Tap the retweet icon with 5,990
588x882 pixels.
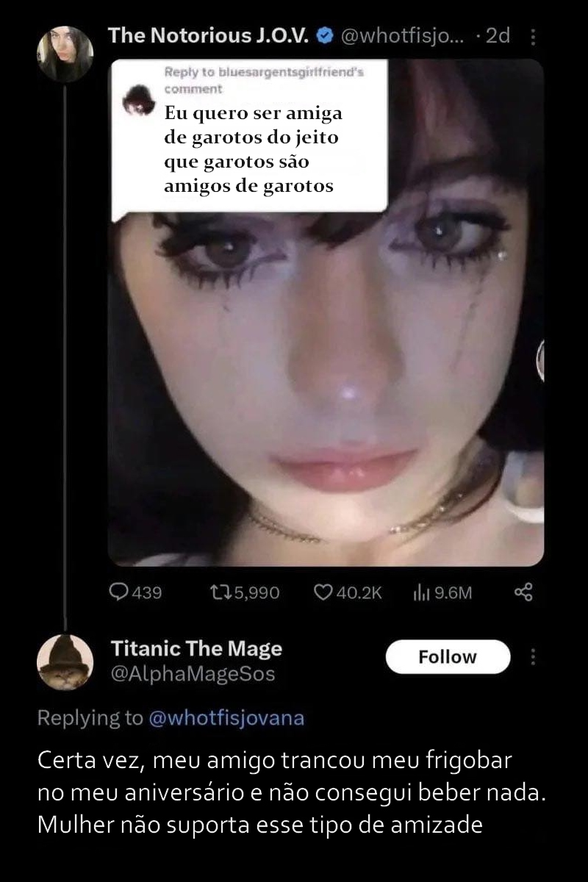coord(219,592)
